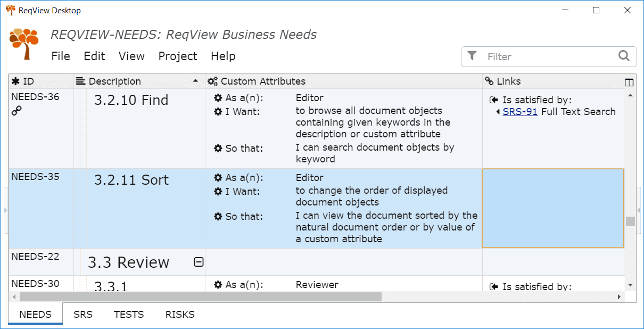This screenshot has height=329, width=644.
Task: Open the SRS-91 link
Action: point(520,112)
